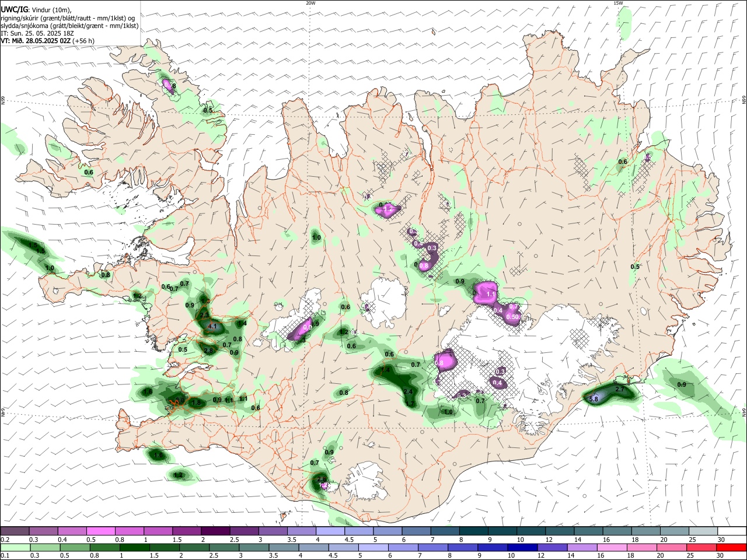Select the bright pink 0.5 snow legend swatch
Image resolution: width=747 pixels, height=560 pixels.
[100, 531]
